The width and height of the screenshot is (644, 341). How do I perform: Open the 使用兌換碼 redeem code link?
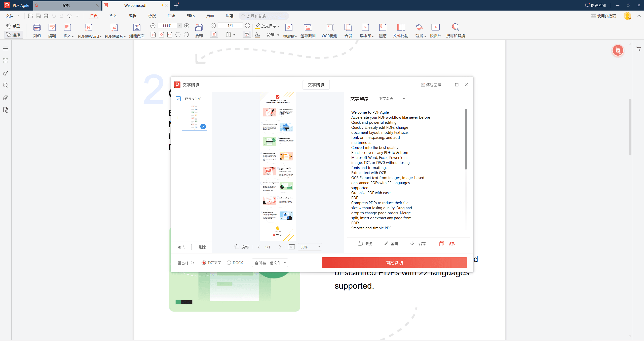(x=603, y=16)
